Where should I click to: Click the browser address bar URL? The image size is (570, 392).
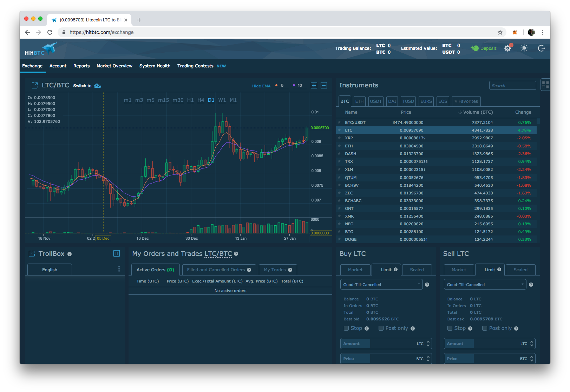(x=101, y=32)
